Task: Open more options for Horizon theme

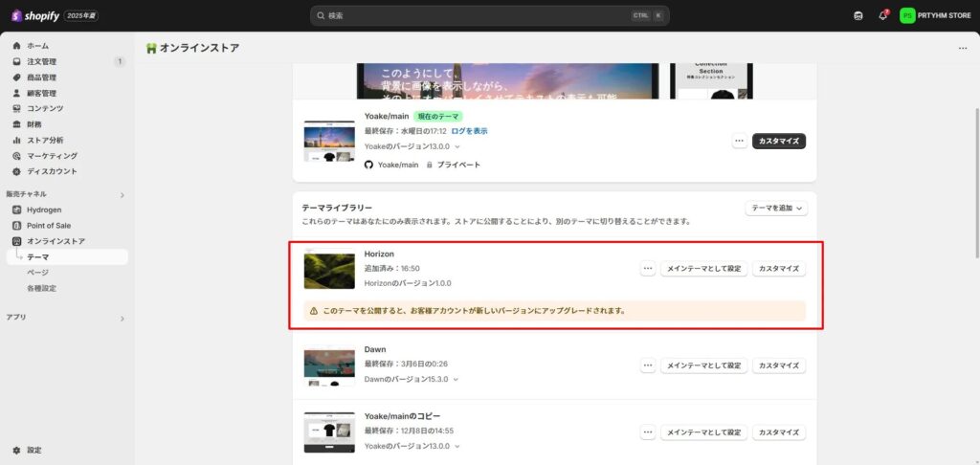Action: 648,269
